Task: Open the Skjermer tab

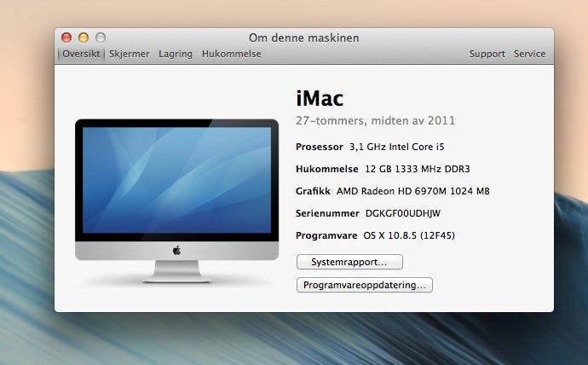Action: (x=129, y=54)
